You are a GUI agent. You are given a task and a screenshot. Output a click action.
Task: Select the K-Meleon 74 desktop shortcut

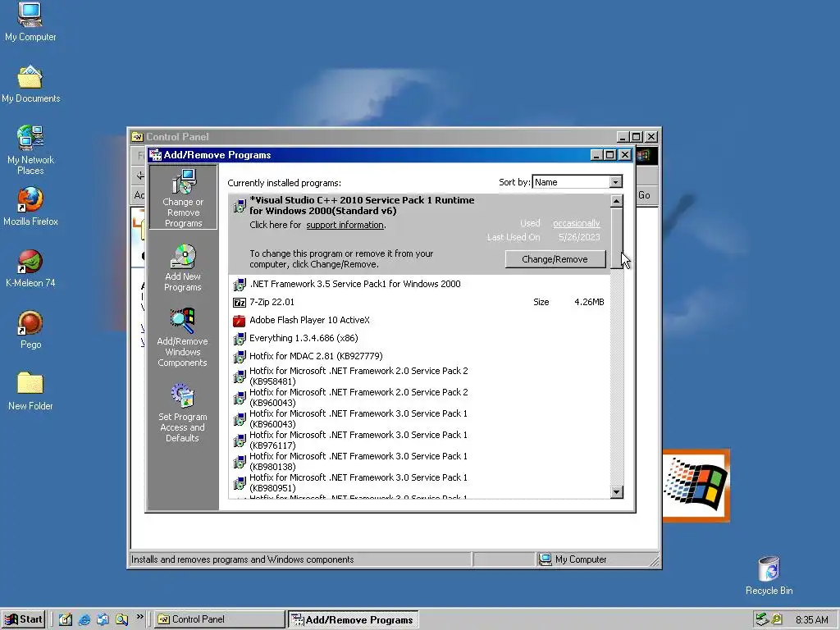click(x=30, y=268)
